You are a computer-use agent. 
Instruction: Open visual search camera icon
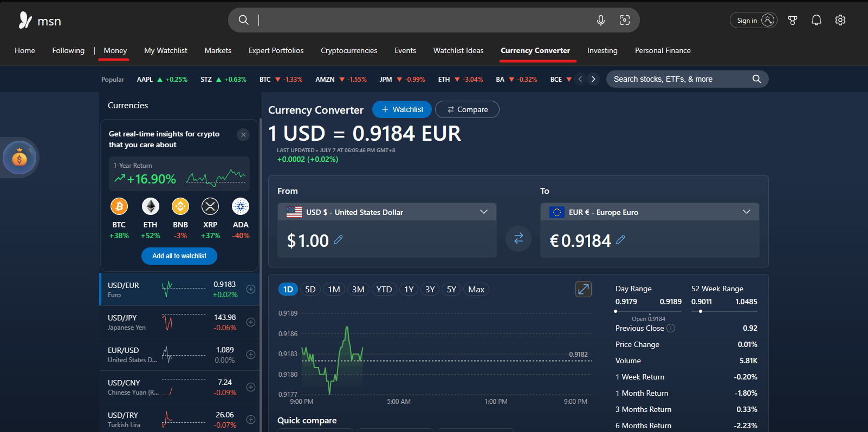tap(625, 20)
